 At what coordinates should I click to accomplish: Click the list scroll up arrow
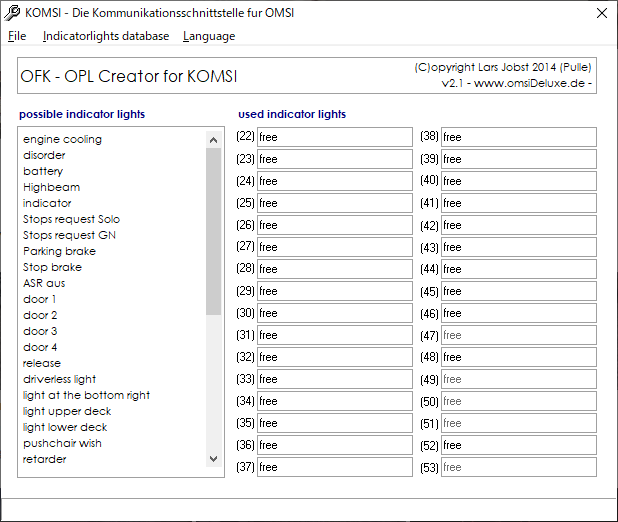coord(214,140)
